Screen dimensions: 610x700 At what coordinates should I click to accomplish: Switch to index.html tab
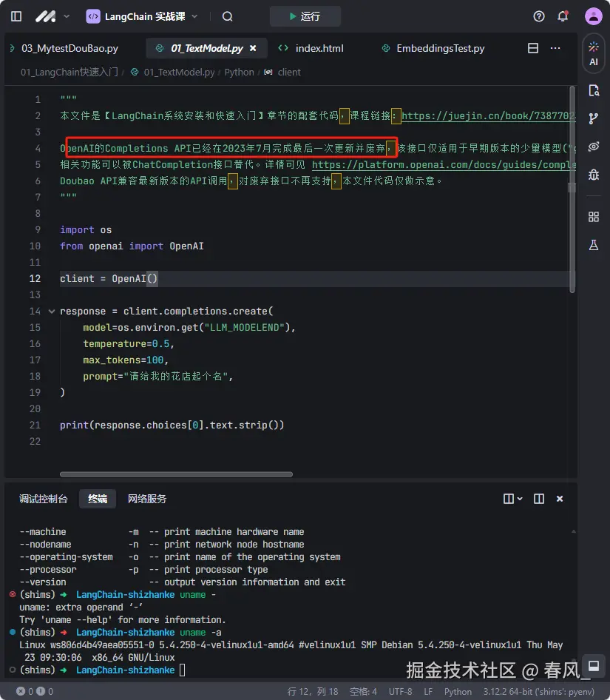[311, 48]
